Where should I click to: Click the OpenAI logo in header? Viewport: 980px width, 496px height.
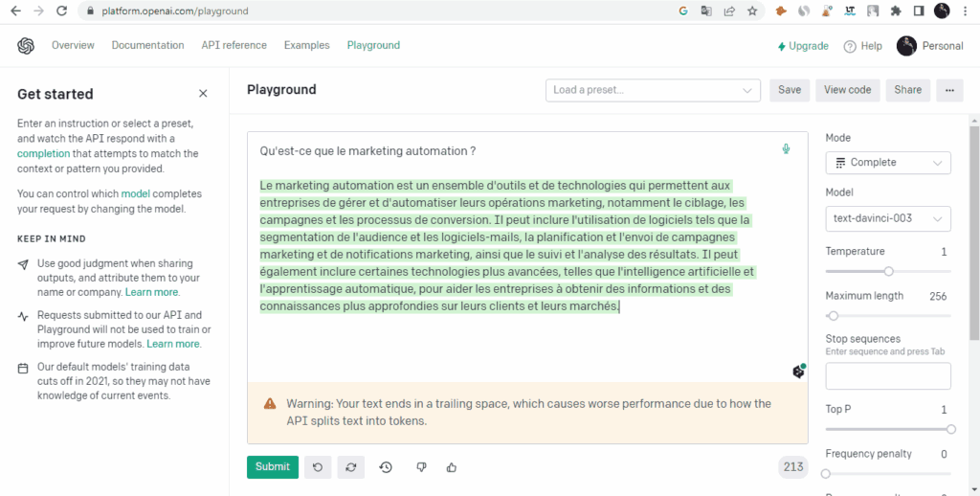tap(26, 46)
